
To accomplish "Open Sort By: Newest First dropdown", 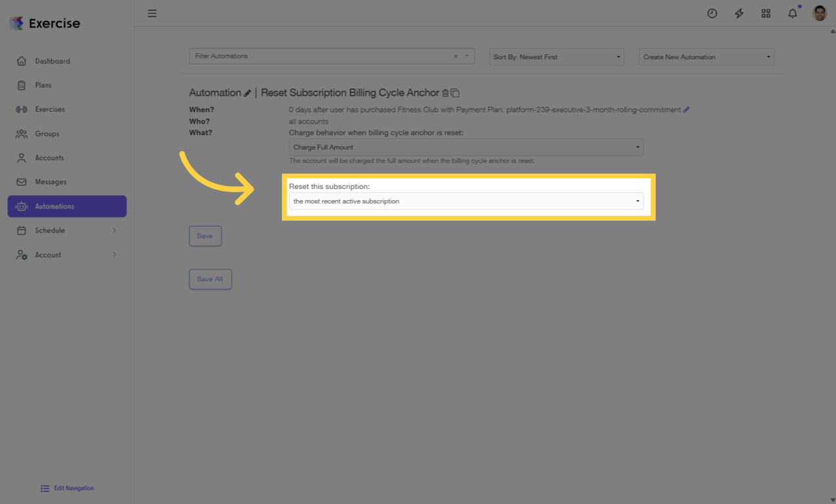I will tap(556, 57).
